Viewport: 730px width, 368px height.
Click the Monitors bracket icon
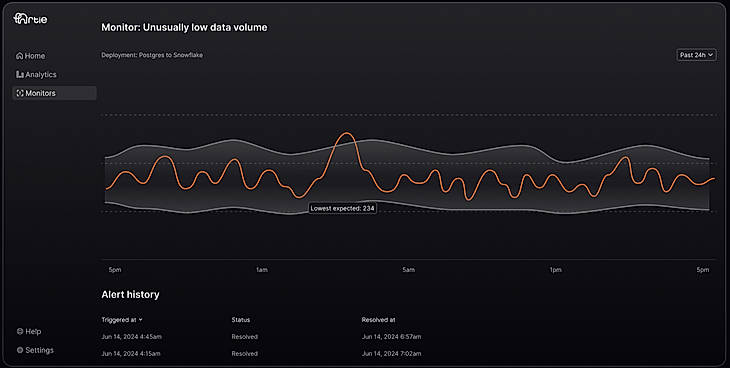point(20,93)
